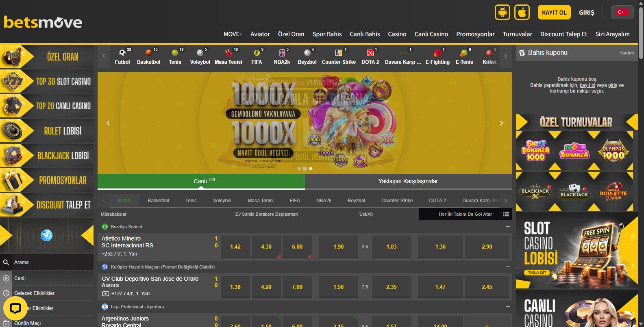The width and height of the screenshot is (644, 327).
Task: Select FIFA icon in top carousel
Action: click(257, 56)
